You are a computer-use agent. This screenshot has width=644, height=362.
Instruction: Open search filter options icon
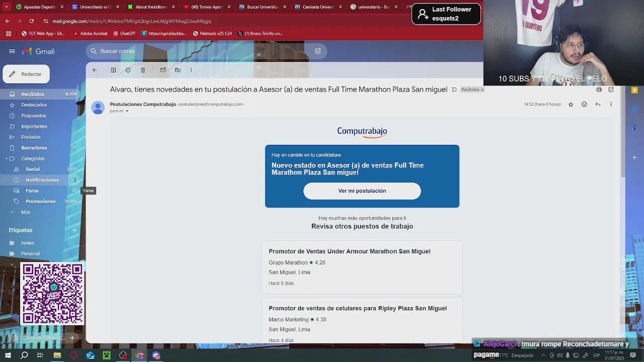(317, 51)
